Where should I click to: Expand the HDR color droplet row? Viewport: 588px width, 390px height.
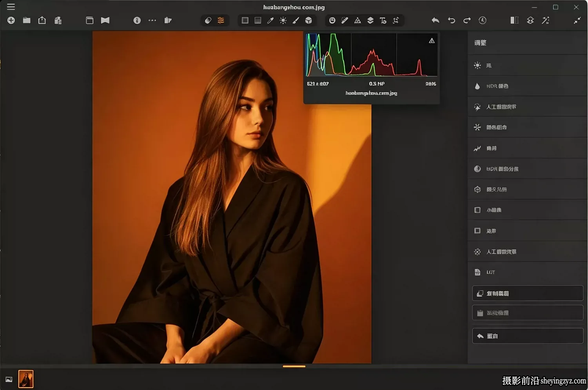coord(527,86)
